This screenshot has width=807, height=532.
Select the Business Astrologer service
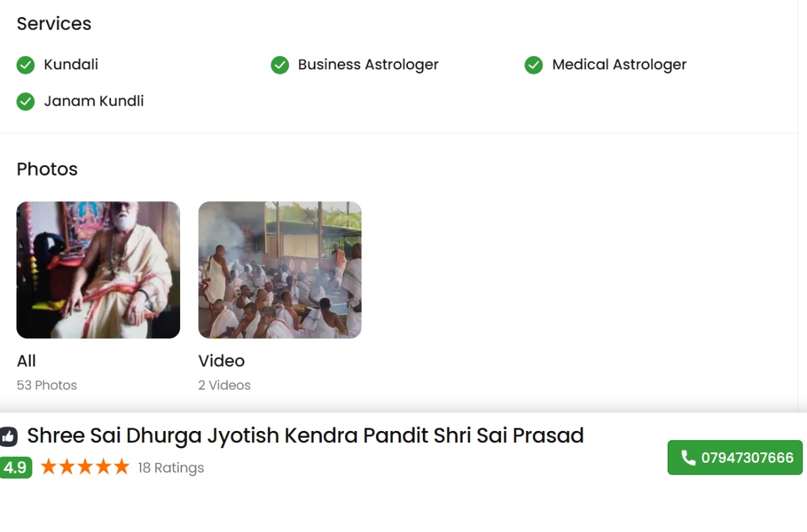click(x=368, y=65)
